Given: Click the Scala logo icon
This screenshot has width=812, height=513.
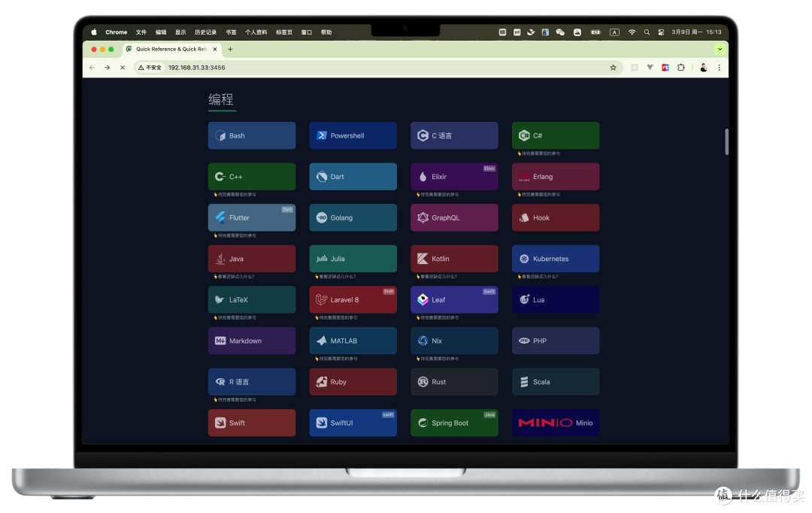Looking at the screenshot, I should [524, 382].
